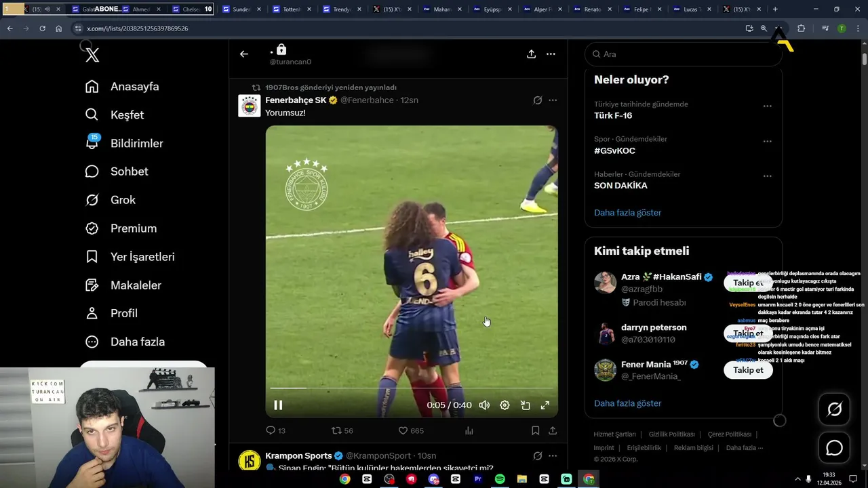
Task: Open a new browser tab
Action: pyautogui.click(x=775, y=9)
